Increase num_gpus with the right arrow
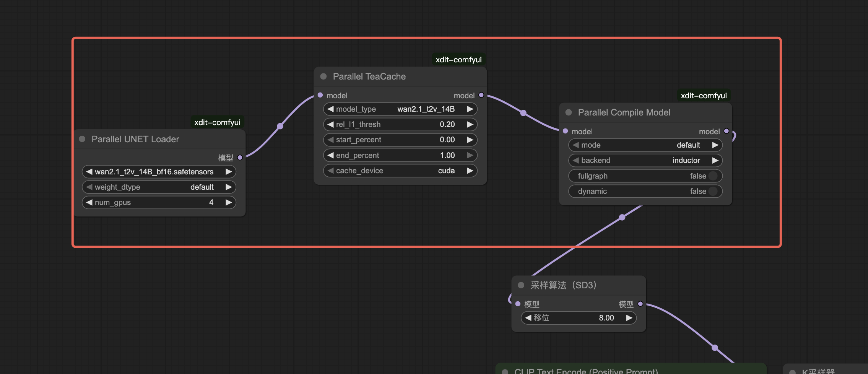 229,202
